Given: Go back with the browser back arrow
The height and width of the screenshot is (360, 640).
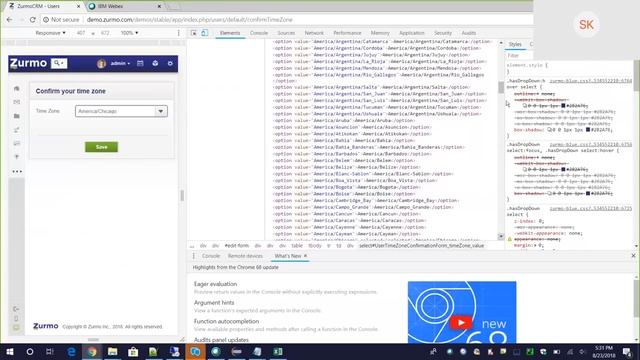Looking at the screenshot, I should coord(9,19).
